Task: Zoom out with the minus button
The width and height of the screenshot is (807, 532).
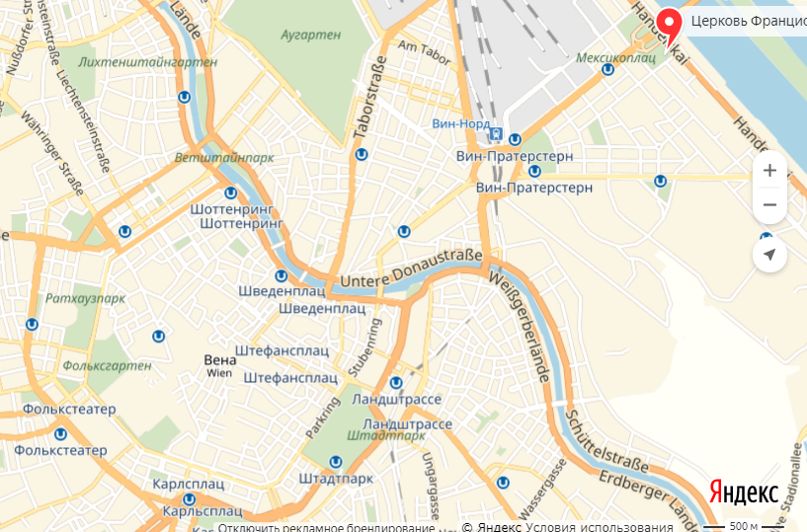Action: coord(769,204)
